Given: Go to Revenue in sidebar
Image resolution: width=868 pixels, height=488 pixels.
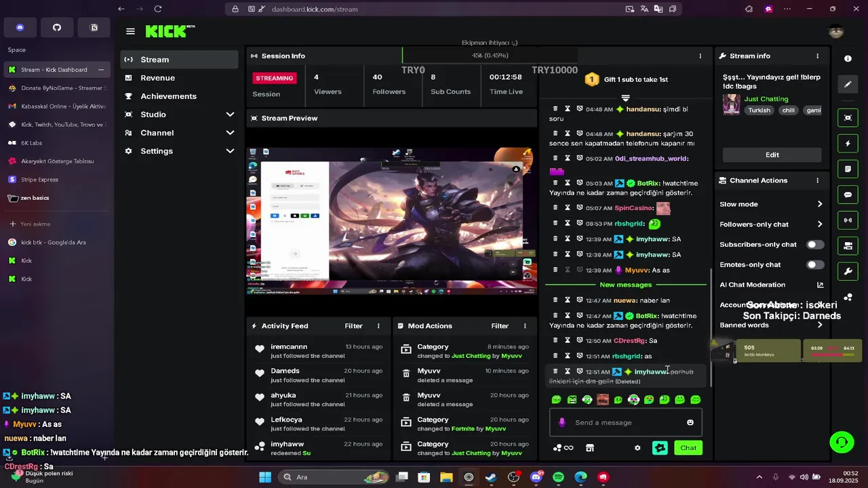Looking at the screenshot, I should 180,78.
